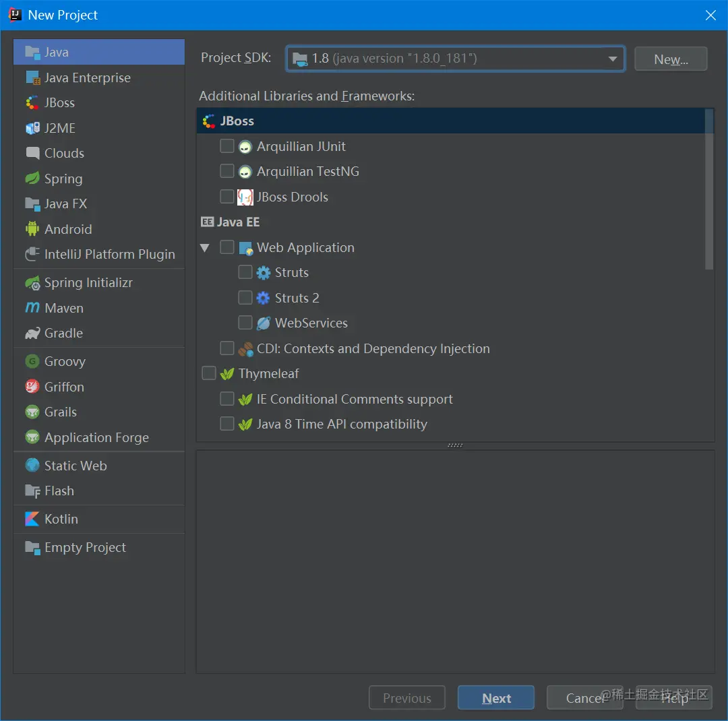Enable IE Conditional Comments support checkbox
This screenshot has height=721, width=728.
coord(227,398)
